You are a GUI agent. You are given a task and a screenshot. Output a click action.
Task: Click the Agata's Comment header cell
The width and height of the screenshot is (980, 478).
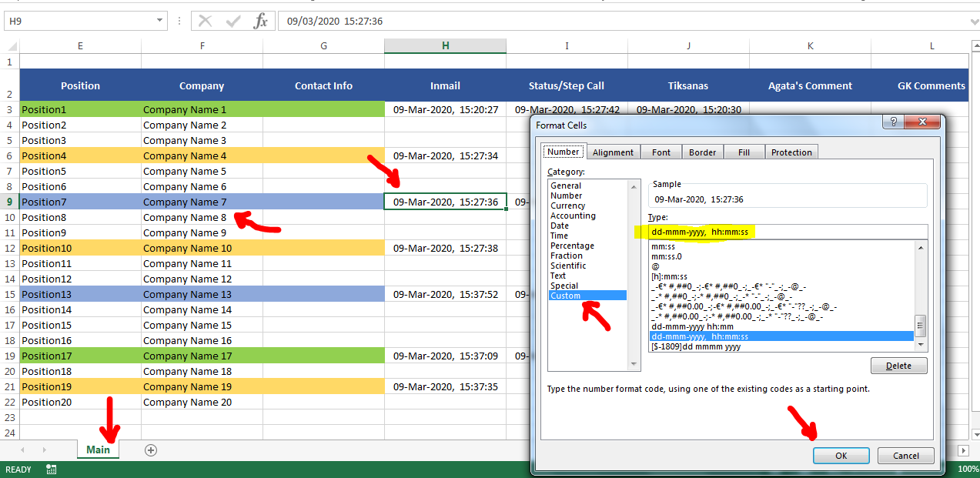tap(811, 85)
